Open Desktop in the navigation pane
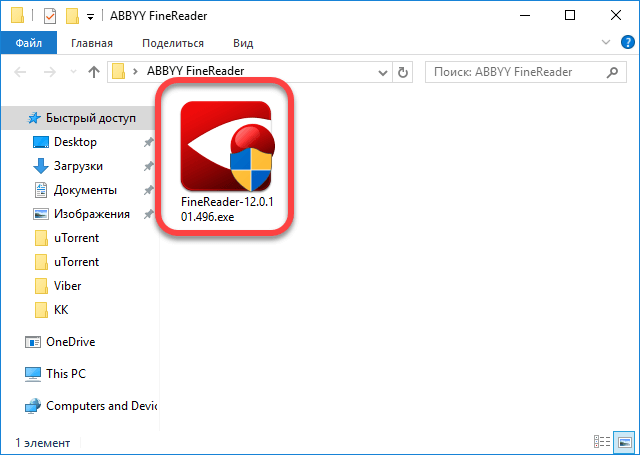Image resolution: width=640 pixels, height=455 pixels. point(75,142)
